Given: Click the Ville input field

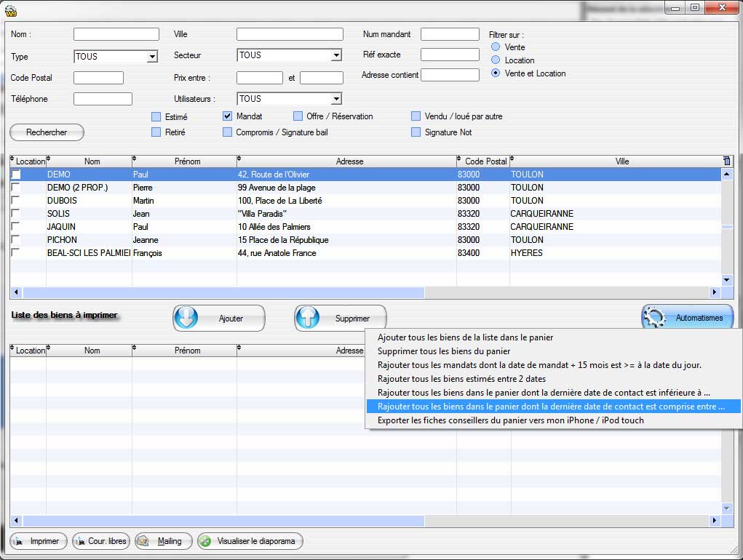Looking at the screenshot, I should [x=290, y=34].
